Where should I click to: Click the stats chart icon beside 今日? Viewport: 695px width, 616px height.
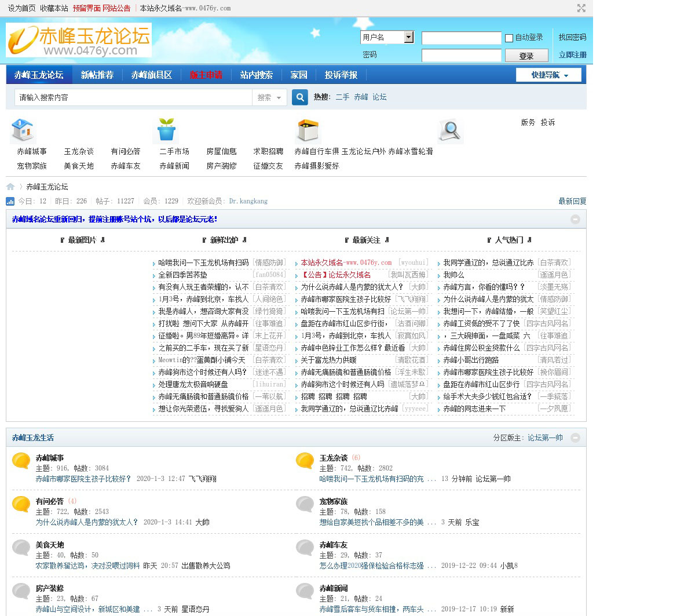click(10, 201)
